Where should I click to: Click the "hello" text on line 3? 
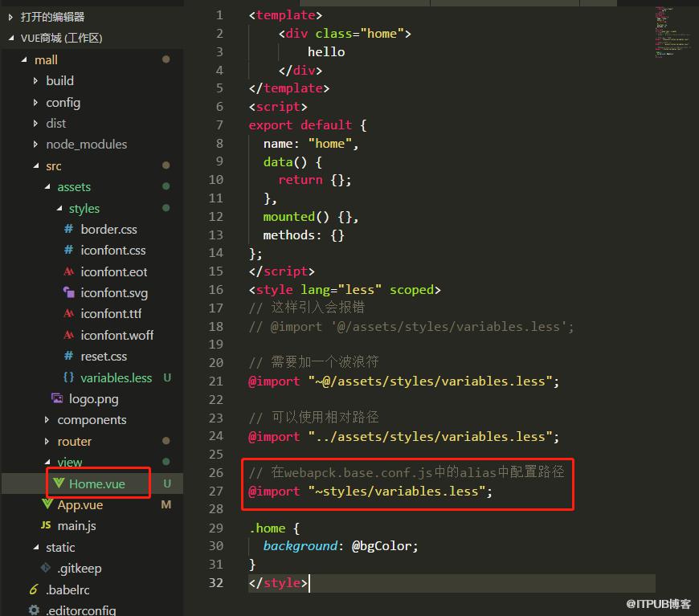[x=326, y=52]
